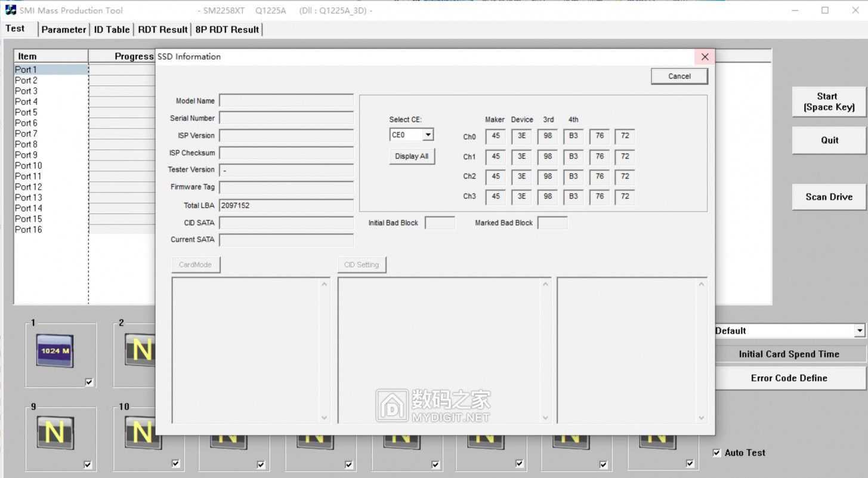
Task: Click the Tester Version field
Action: (x=286, y=170)
